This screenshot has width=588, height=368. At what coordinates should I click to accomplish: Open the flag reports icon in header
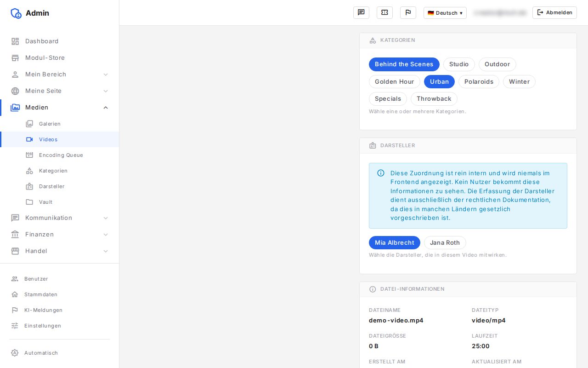click(408, 12)
